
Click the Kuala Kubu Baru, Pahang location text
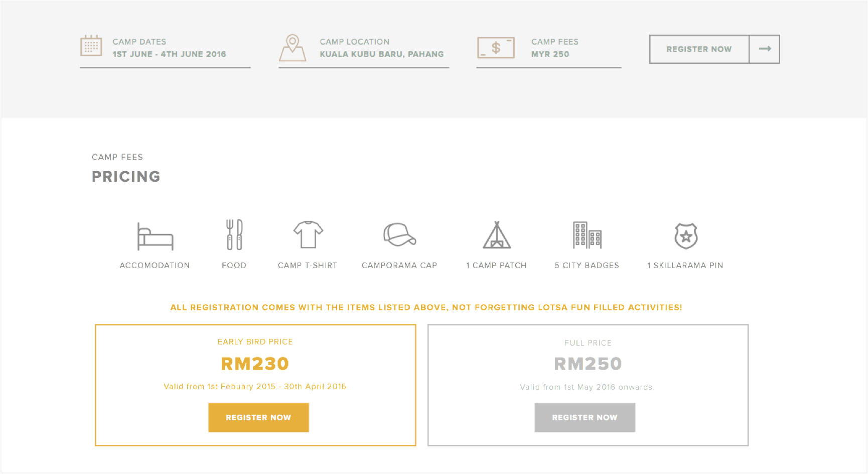(x=382, y=54)
